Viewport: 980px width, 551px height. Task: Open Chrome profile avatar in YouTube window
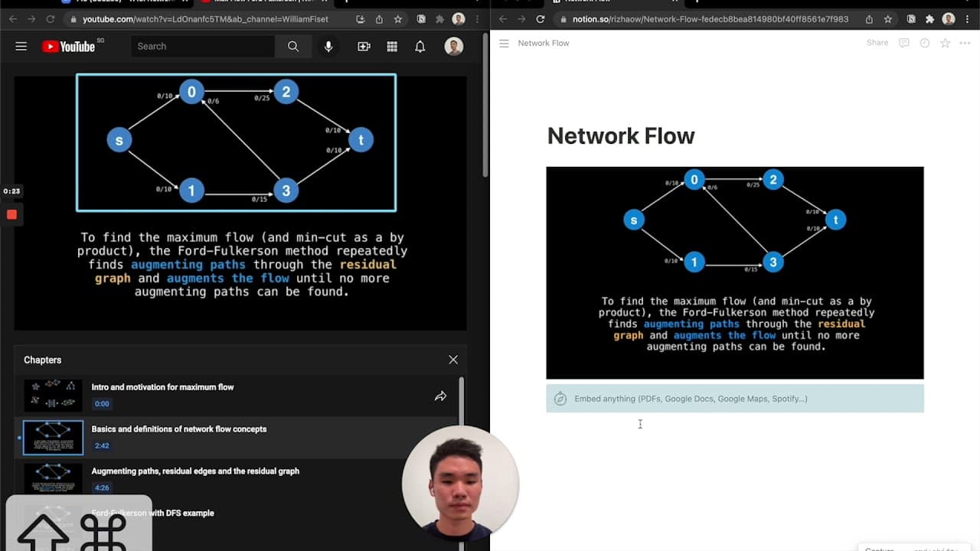pos(459,19)
